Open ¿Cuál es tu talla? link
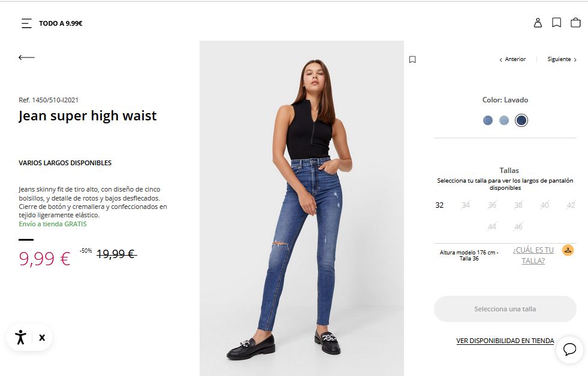 click(x=533, y=256)
